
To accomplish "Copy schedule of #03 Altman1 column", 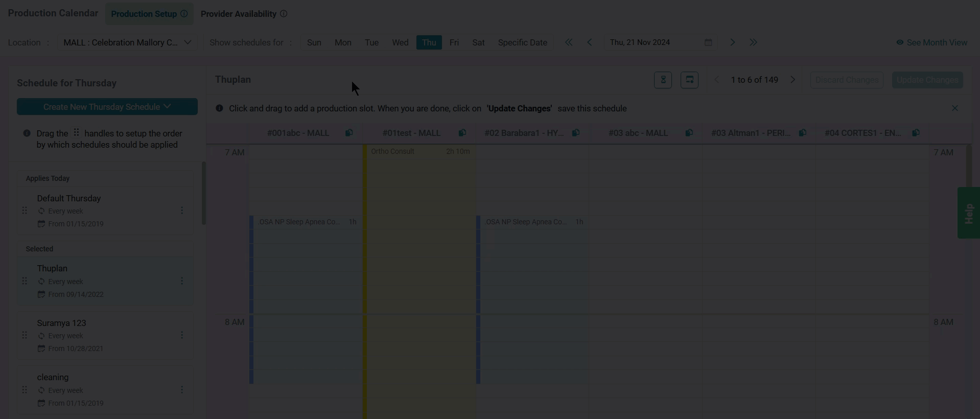I will pyautogui.click(x=803, y=133).
